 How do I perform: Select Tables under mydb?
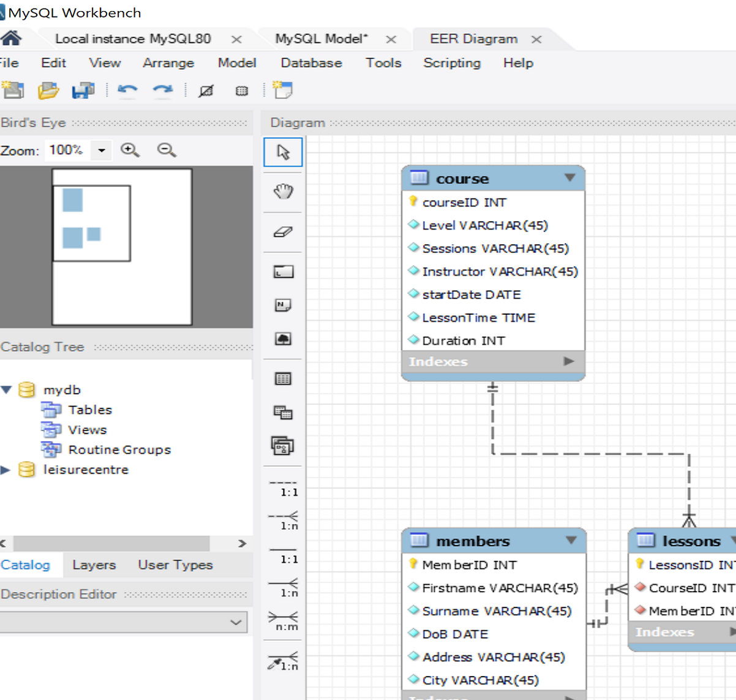[90, 410]
